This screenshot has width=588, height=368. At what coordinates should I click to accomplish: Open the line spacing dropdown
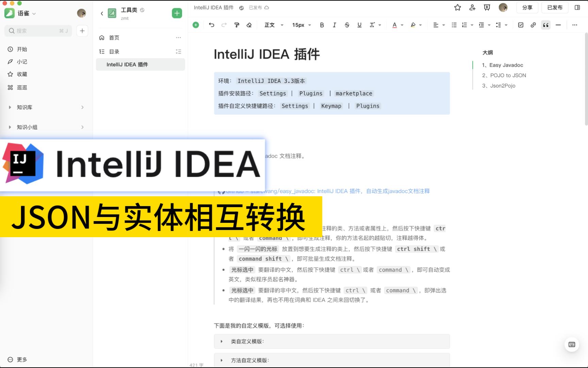(501, 25)
